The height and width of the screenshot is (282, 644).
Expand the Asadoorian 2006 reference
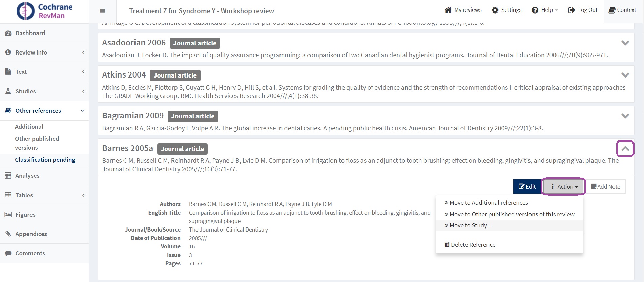coord(625,43)
